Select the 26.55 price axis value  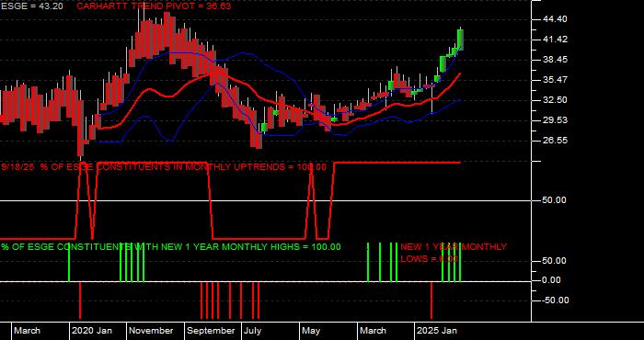point(556,141)
